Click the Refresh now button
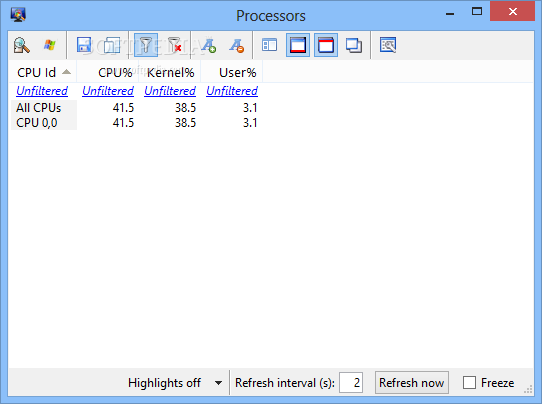 [412, 383]
